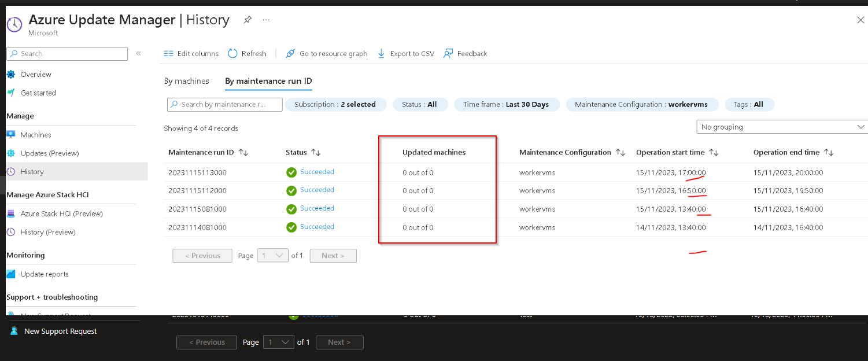Click Previous button in dark background panel
Viewport: 868px width, 361px height.
[206, 342]
